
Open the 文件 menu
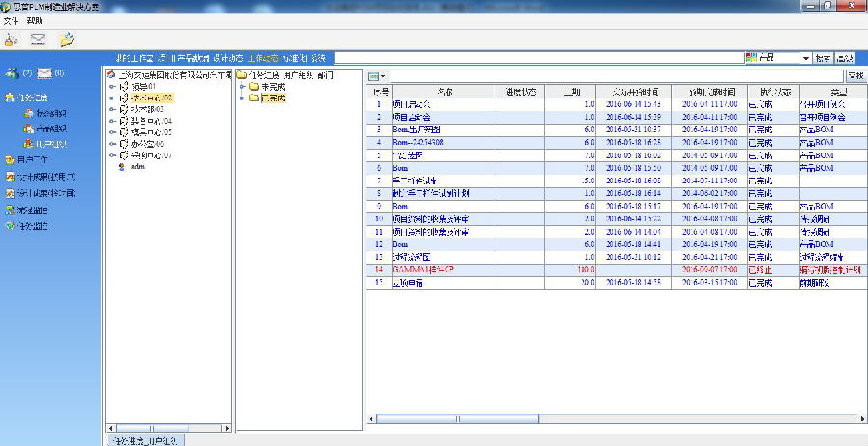(x=11, y=20)
